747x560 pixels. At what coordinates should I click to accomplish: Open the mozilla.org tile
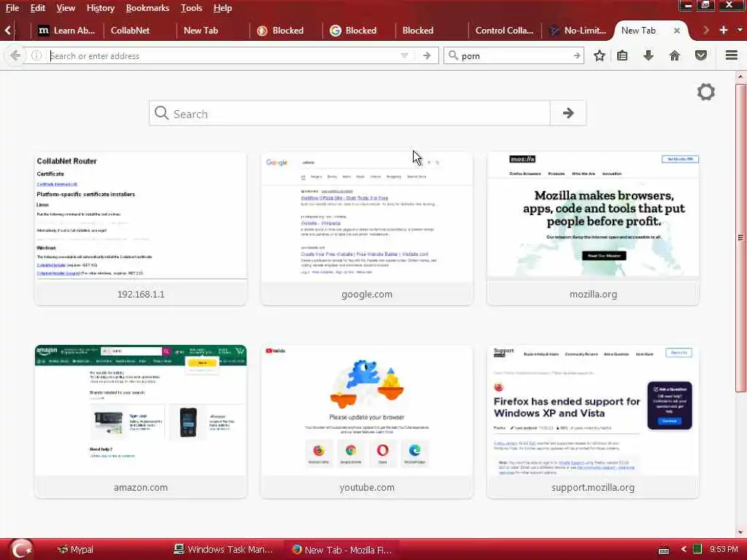click(x=593, y=228)
